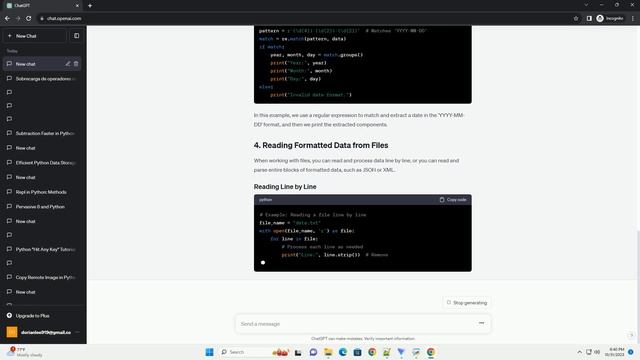The image size is (640, 360).
Task: Delete the selected chat with trash icon
Action: 76,64
